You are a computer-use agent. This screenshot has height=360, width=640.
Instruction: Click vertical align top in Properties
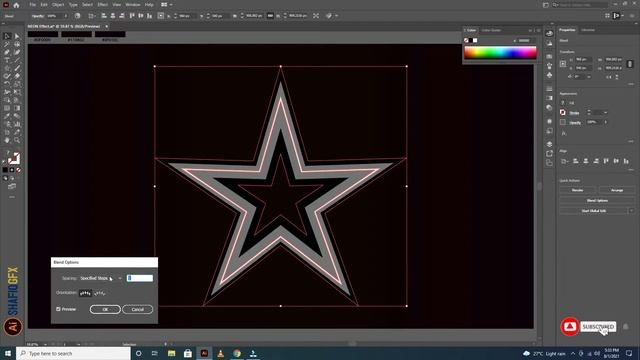click(x=606, y=161)
